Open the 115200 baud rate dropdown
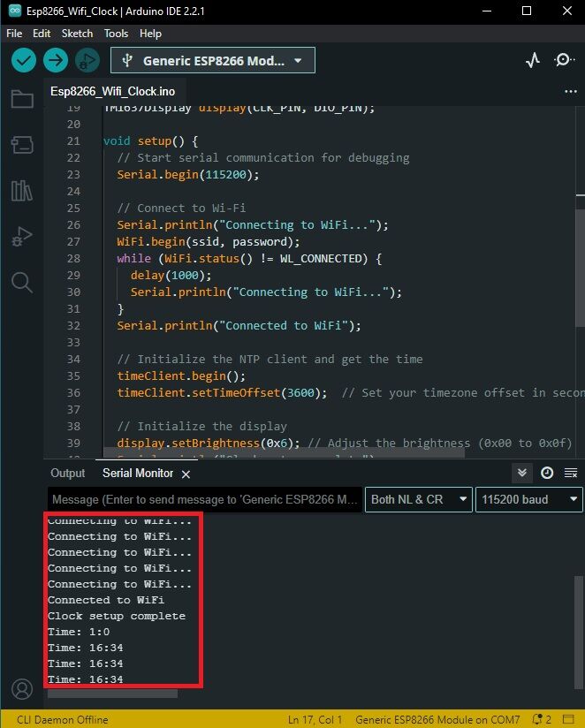The height and width of the screenshot is (728, 585). click(x=528, y=499)
